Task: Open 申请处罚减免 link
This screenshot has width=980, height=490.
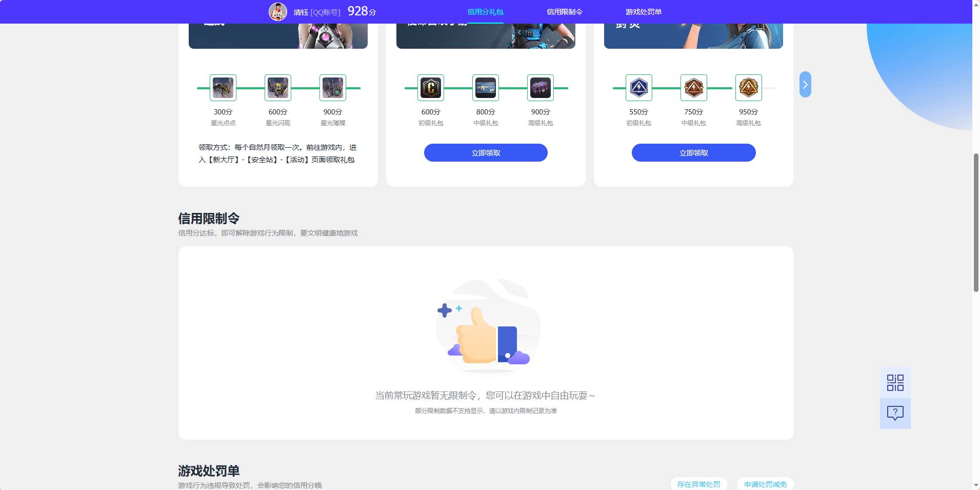Action: [766, 484]
